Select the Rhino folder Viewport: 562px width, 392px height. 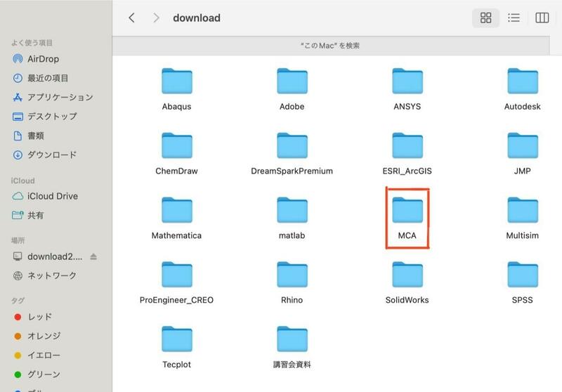(x=292, y=282)
